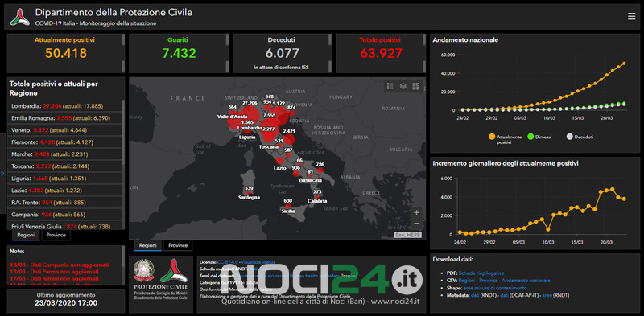Image resolution: width=644 pixels, height=316 pixels.
Task: Select the Toscana 2.277 list row
Action: point(64,166)
